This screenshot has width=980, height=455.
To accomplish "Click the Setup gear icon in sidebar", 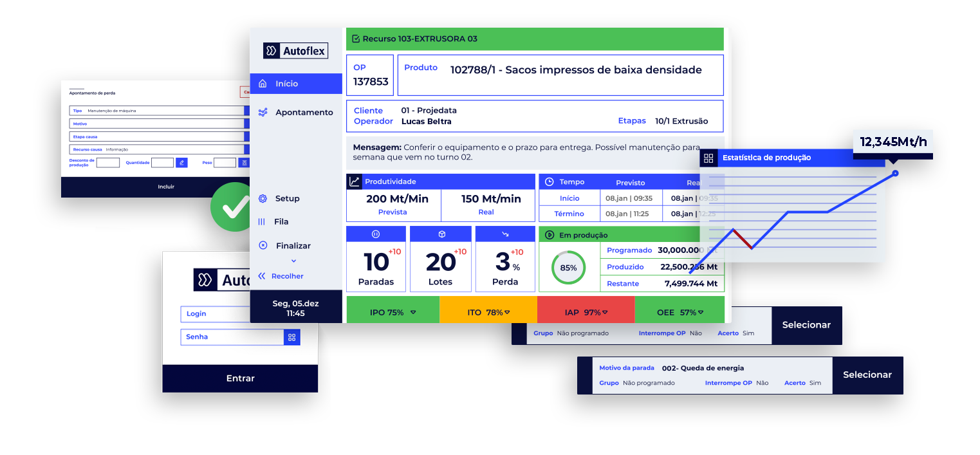I will click(x=263, y=198).
